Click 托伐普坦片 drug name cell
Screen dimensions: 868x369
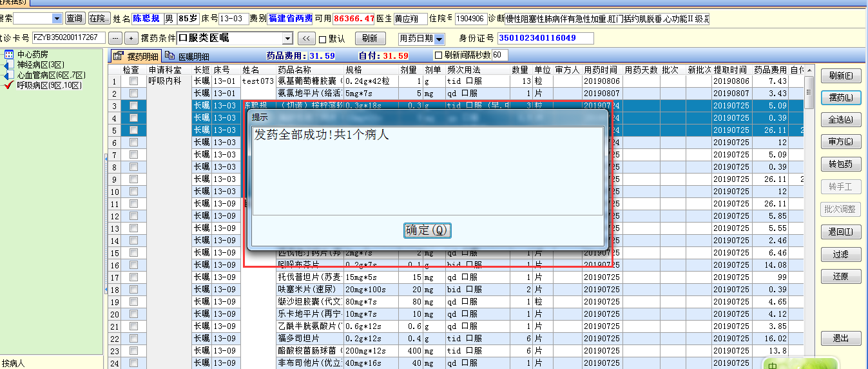pos(310,277)
